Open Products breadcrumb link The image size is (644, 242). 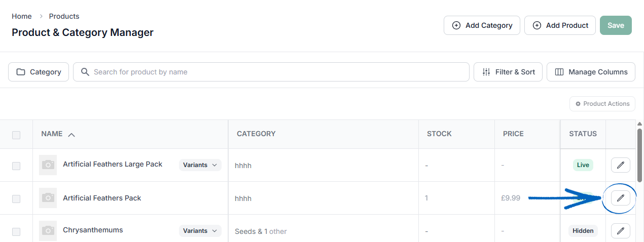click(64, 16)
